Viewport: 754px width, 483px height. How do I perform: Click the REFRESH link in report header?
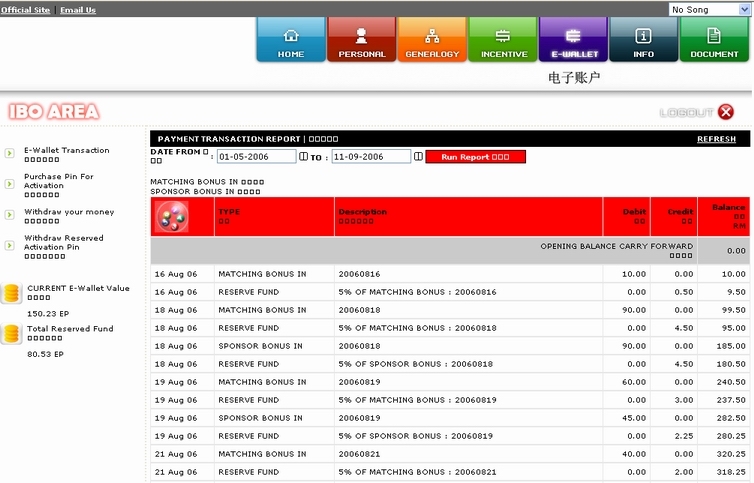point(716,139)
